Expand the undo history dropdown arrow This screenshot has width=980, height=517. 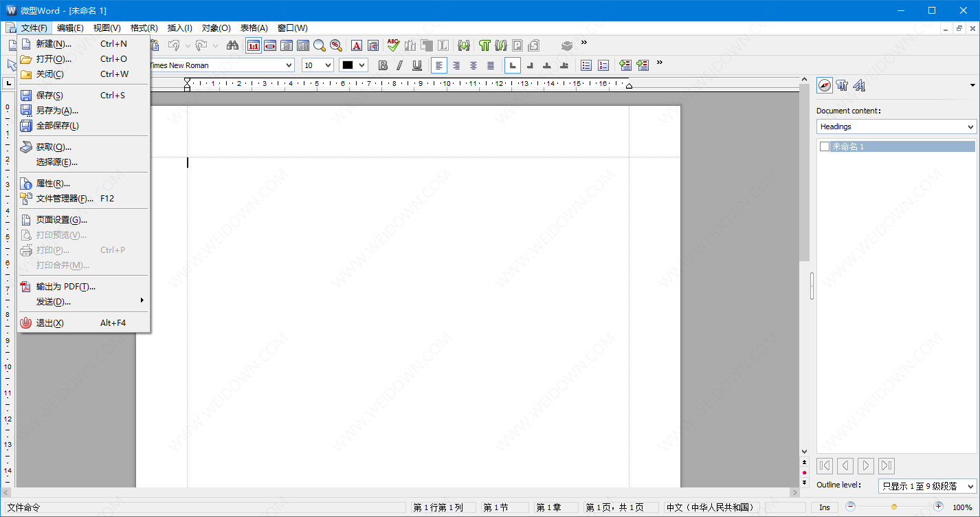pos(188,46)
